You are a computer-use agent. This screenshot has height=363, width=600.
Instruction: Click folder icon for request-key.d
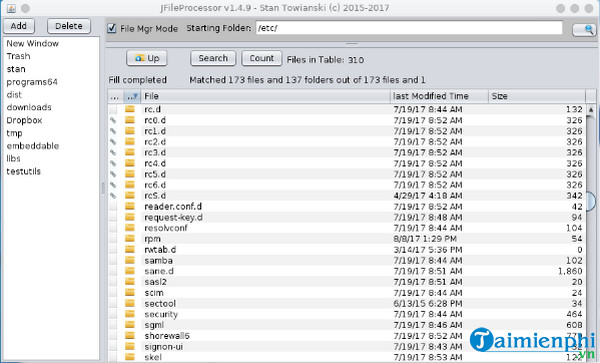pyautogui.click(x=130, y=217)
